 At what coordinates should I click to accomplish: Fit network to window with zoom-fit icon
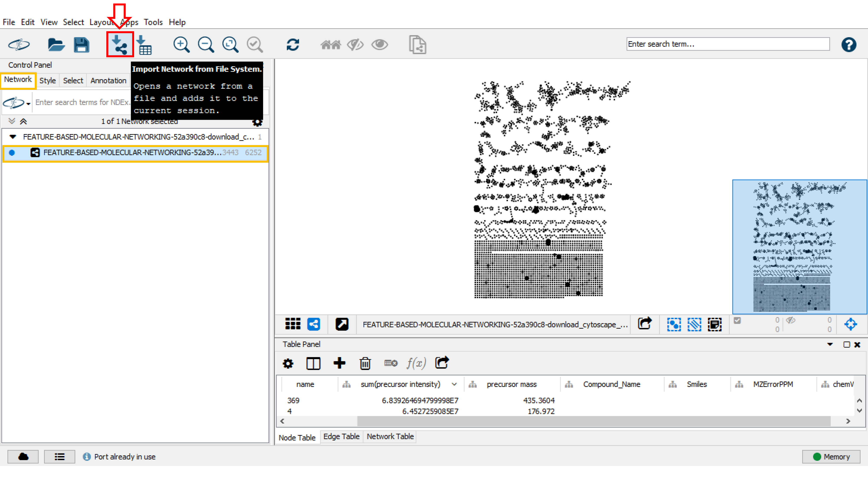[x=230, y=44]
